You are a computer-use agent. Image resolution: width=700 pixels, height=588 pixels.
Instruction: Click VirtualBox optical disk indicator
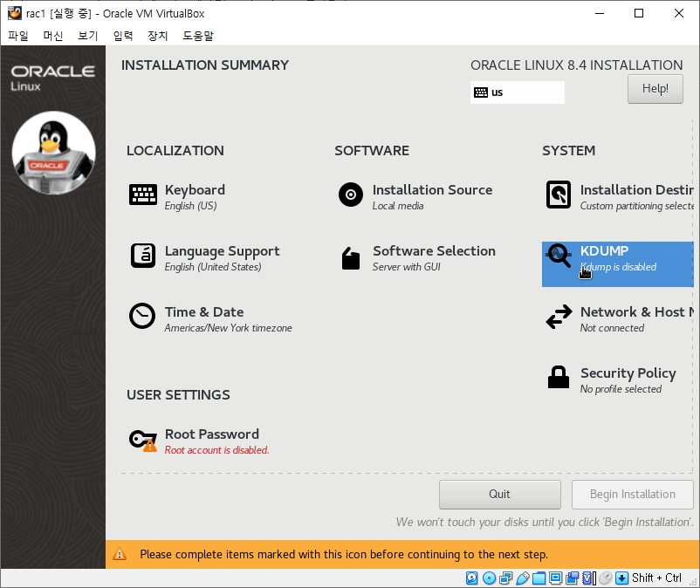click(490, 578)
